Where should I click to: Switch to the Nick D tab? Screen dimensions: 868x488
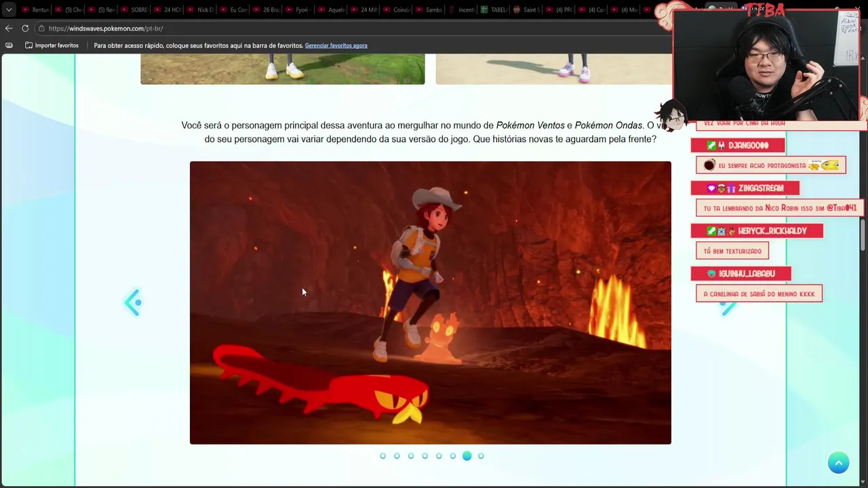[199, 10]
